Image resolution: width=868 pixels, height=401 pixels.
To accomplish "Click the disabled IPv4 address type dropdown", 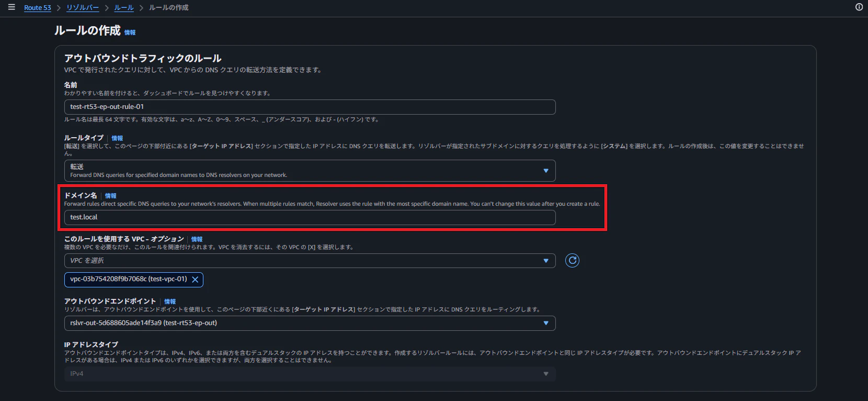I will (310, 374).
